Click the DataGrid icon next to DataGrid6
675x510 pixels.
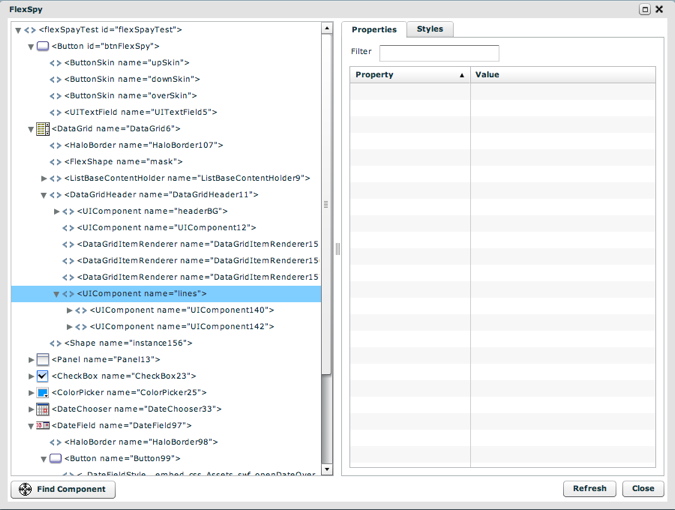43,129
